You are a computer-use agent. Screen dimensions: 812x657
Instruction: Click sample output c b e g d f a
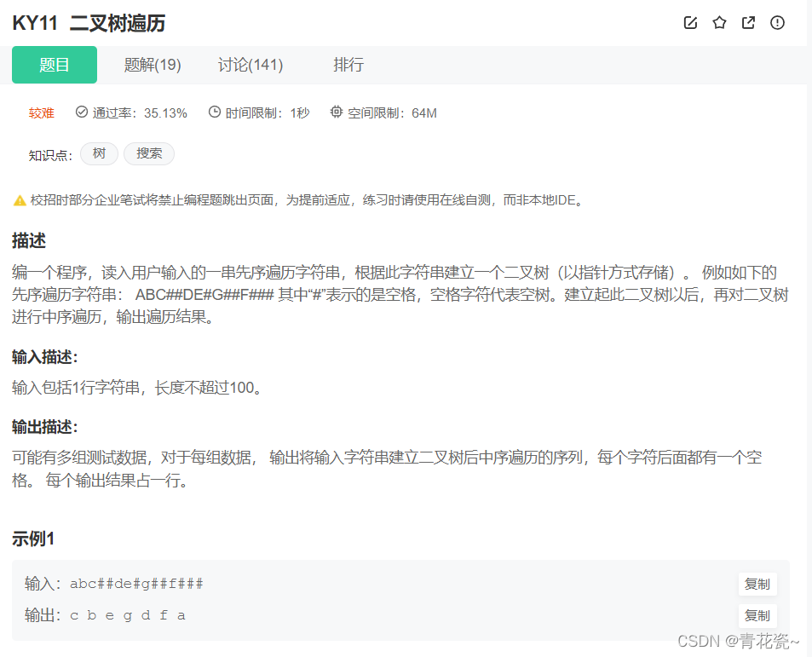coord(128,615)
